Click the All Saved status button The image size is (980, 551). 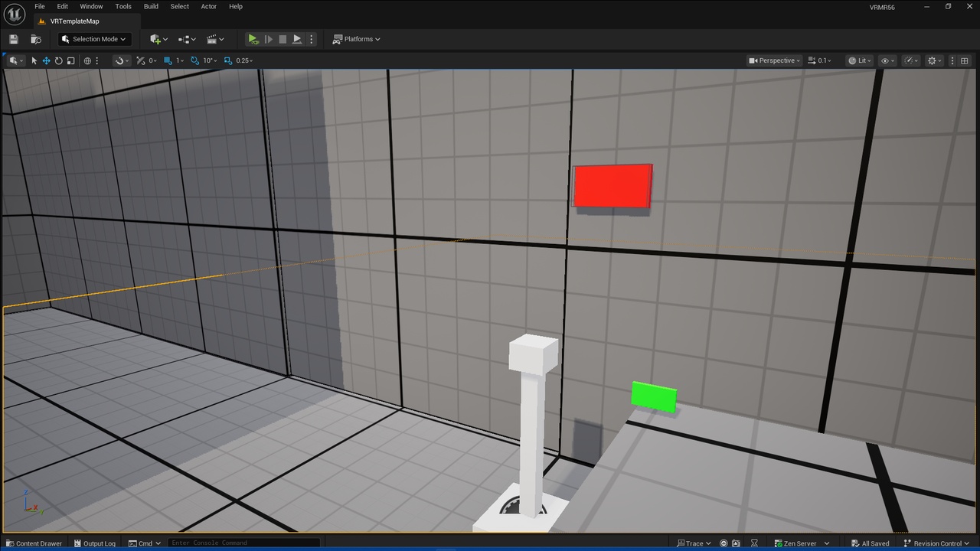point(870,543)
